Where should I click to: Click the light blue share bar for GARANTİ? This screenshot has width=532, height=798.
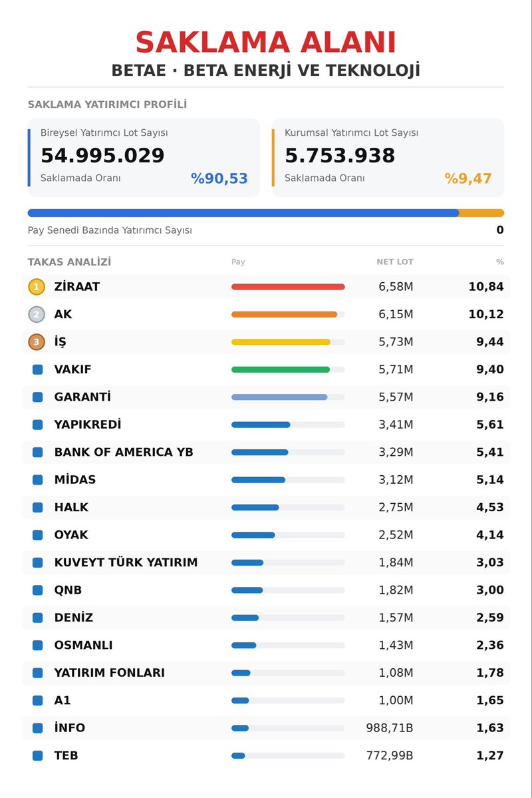(x=279, y=397)
